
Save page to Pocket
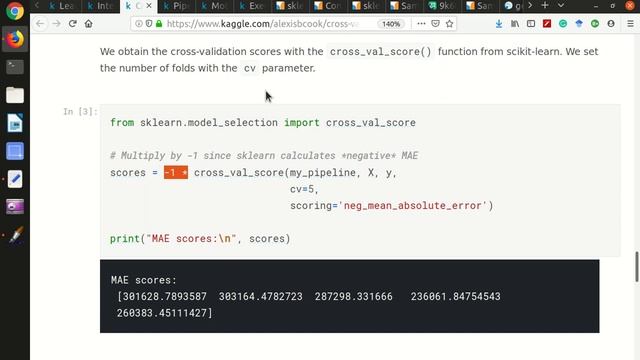[x=436, y=24]
